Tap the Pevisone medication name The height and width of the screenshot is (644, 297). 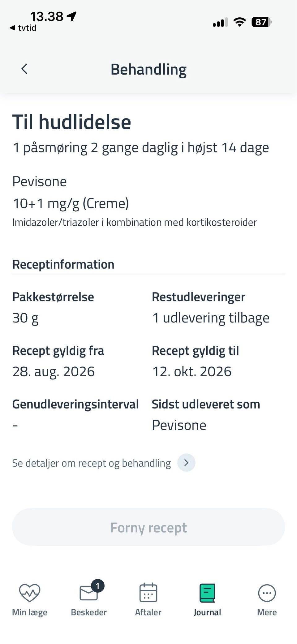(x=40, y=181)
